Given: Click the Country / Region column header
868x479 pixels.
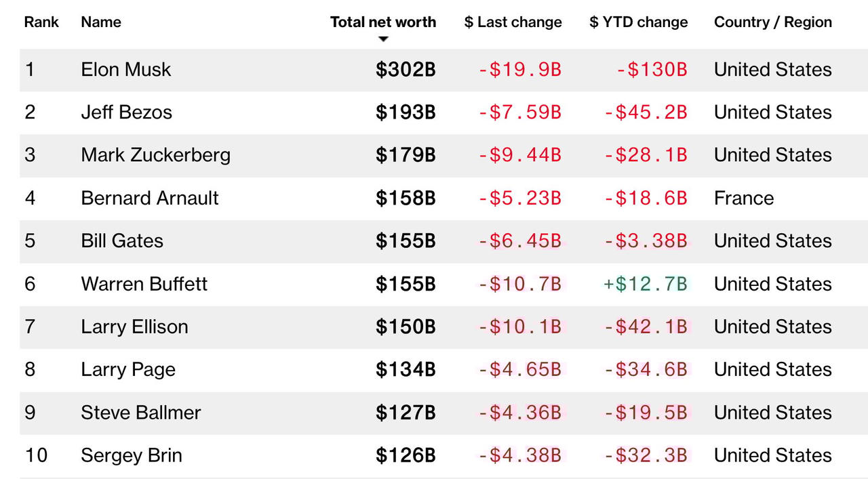Looking at the screenshot, I should coord(772,22).
